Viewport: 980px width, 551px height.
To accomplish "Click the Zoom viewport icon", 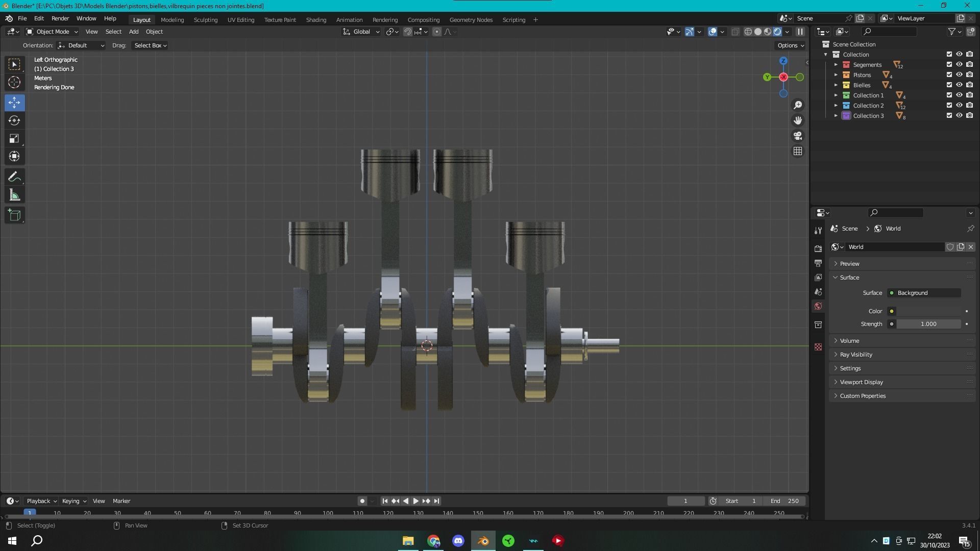I will [x=798, y=105].
